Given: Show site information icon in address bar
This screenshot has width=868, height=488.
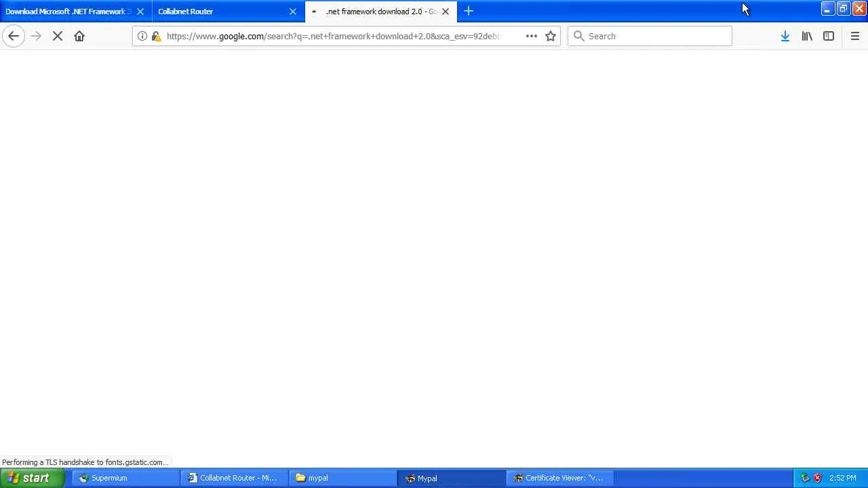Looking at the screenshot, I should (142, 36).
